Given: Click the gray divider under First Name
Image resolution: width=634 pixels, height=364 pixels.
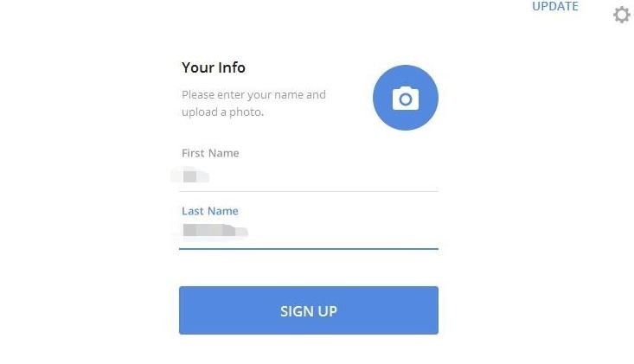Looking at the screenshot, I should click(x=309, y=191).
